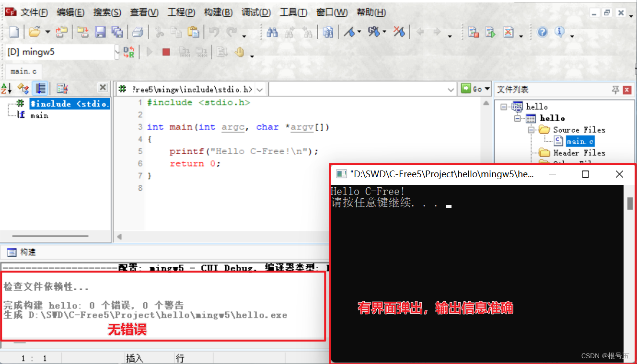Close the symbol panel with its X button

coord(103,88)
